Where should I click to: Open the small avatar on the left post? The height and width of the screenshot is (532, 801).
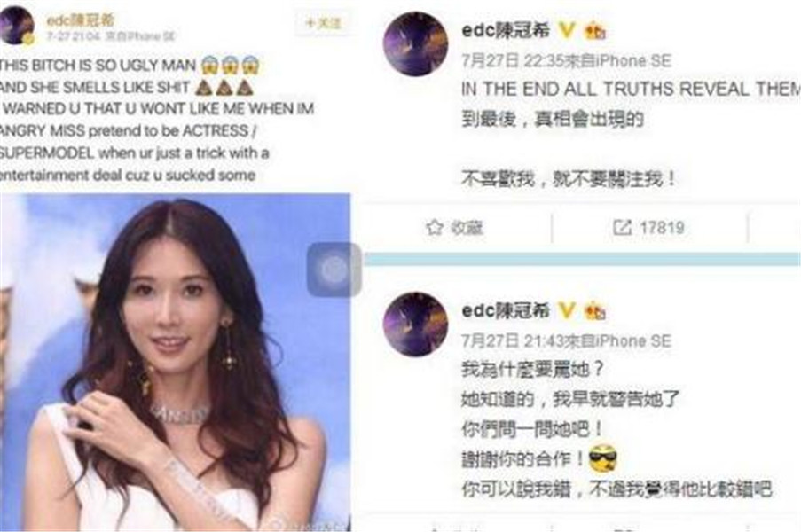16,26
